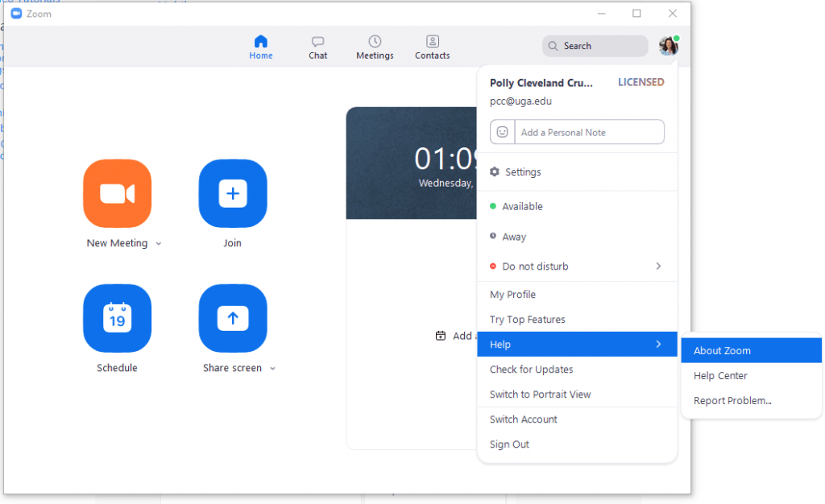Viewport: 825px width, 504px height.
Task: Open Help Center from the menu
Action: click(x=720, y=375)
